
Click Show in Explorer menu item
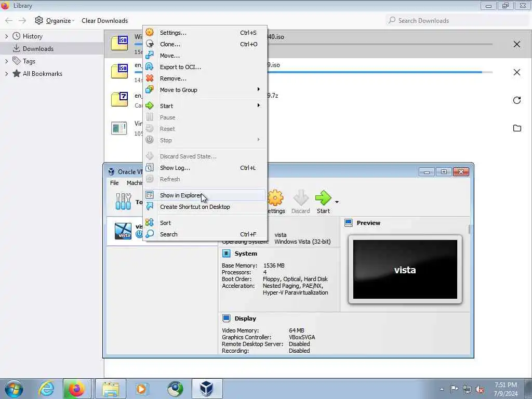tap(205, 195)
